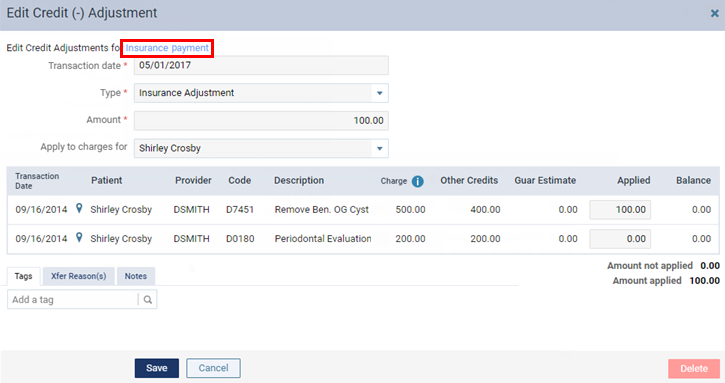The image size is (725, 383).
Task: Click location pin icon on D0180 row
Action: coord(79,238)
